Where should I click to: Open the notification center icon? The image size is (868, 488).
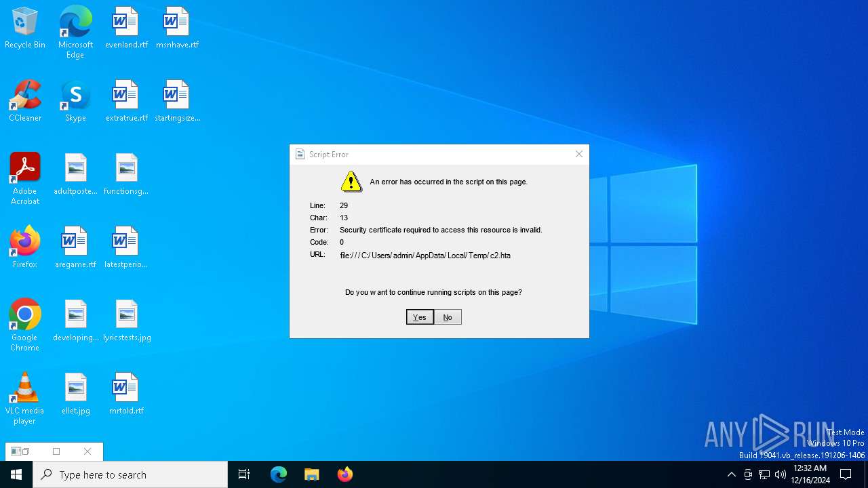(x=846, y=474)
